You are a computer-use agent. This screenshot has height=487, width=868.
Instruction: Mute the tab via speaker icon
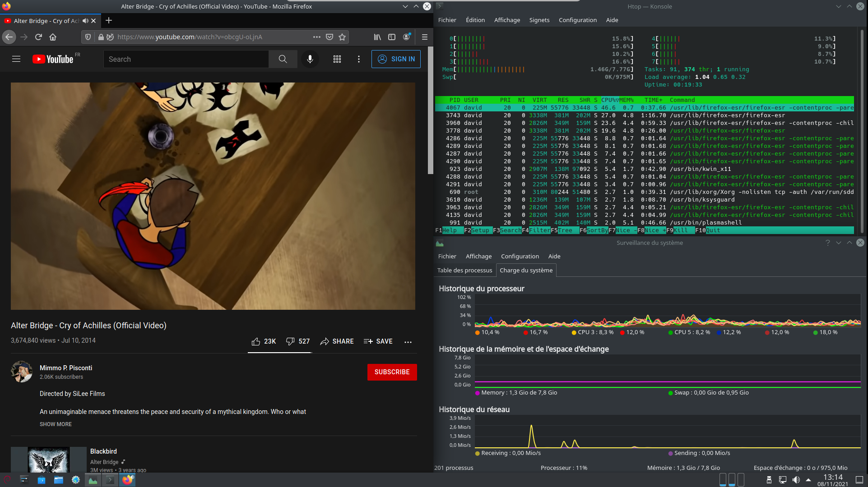tap(85, 21)
